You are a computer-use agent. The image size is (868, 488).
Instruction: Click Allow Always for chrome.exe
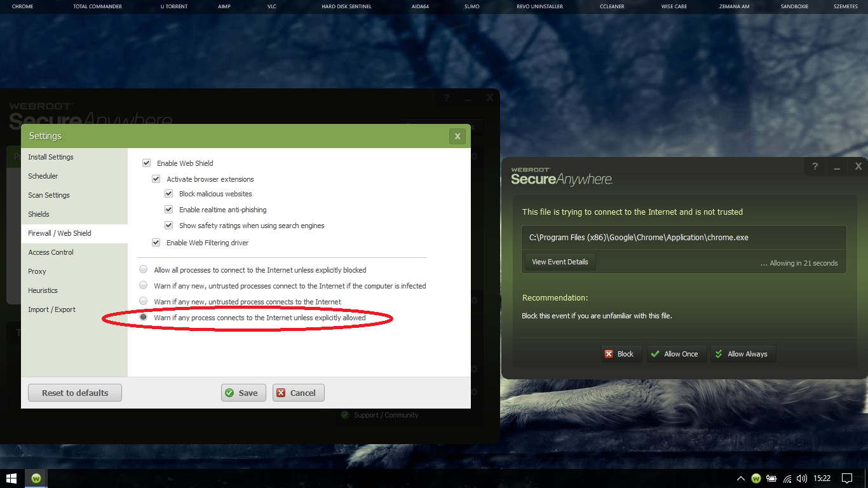pyautogui.click(x=743, y=354)
